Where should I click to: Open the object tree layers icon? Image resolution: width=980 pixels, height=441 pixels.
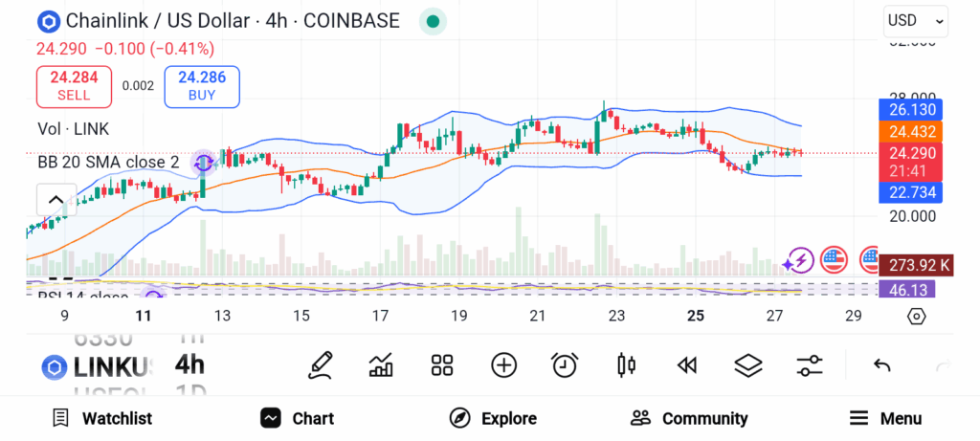[748, 365]
